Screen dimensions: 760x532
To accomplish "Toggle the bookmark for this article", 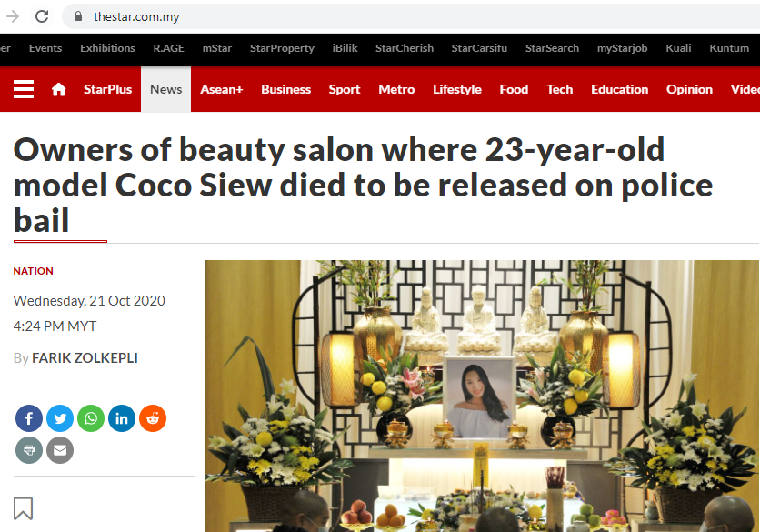I will (x=24, y=508).
